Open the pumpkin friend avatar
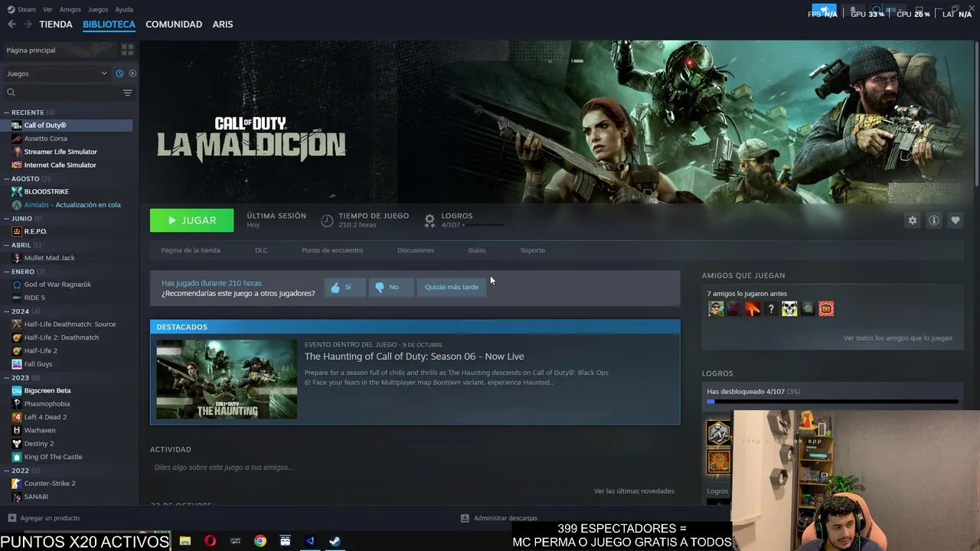 [826, 309]
